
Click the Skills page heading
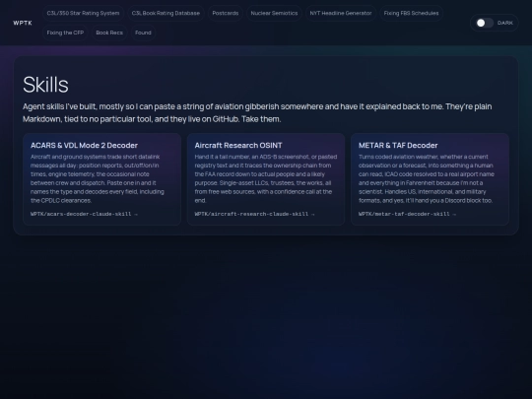[x=45, y=85]
